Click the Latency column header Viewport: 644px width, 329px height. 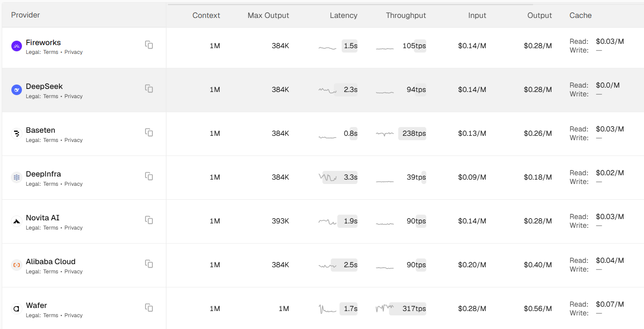click(x=343, y=15)
